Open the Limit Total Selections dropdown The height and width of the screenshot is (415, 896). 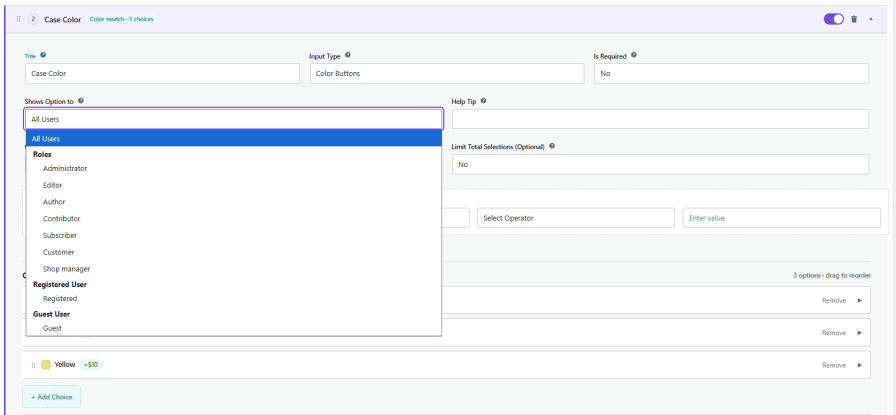pyautogui.click(x=661, y=164)
